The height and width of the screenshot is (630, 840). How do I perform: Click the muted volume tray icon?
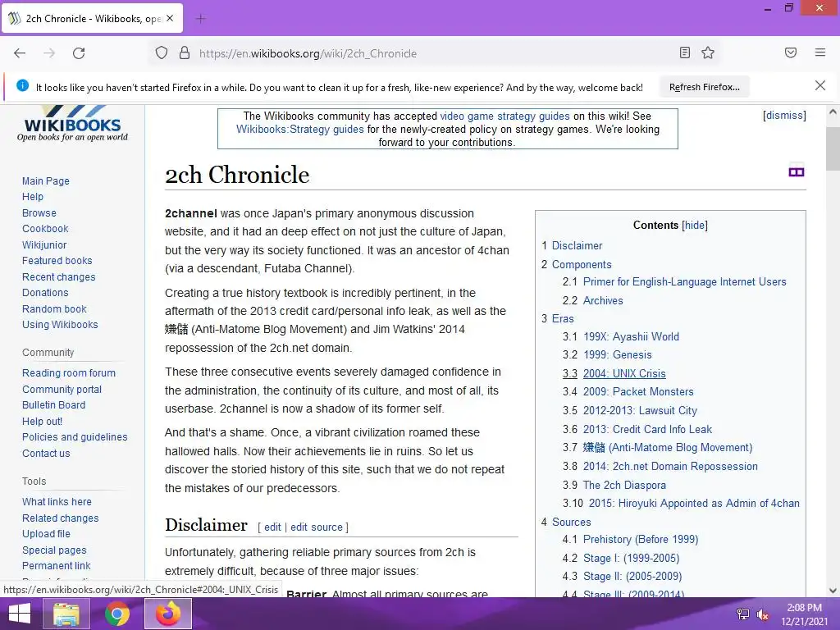[762, 614]
